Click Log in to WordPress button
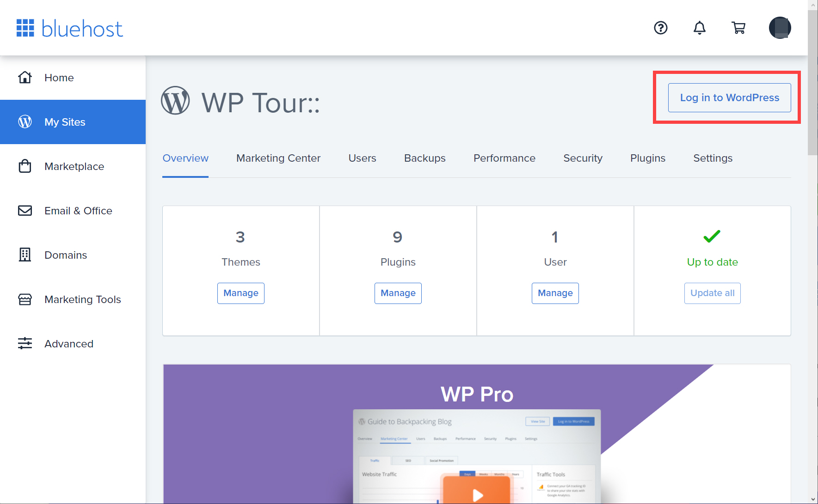Screen dimensions: 818x504 (x=729, y=97)
